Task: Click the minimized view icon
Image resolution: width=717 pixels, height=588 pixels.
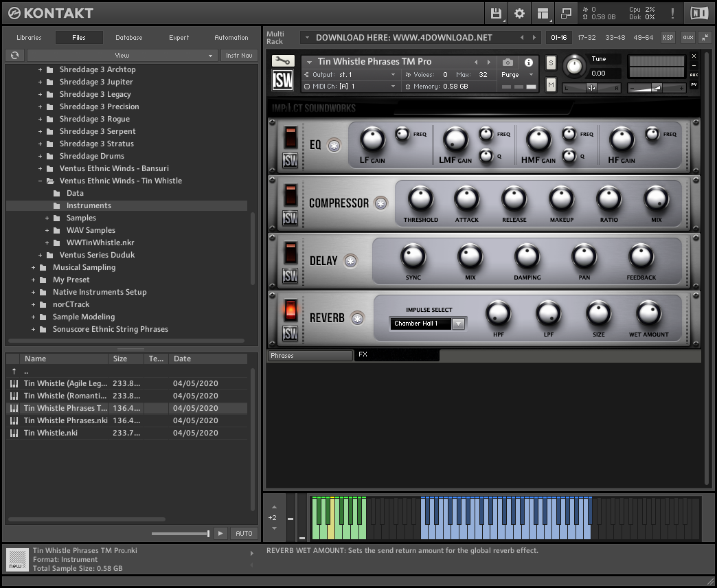Action: point(566,13)
